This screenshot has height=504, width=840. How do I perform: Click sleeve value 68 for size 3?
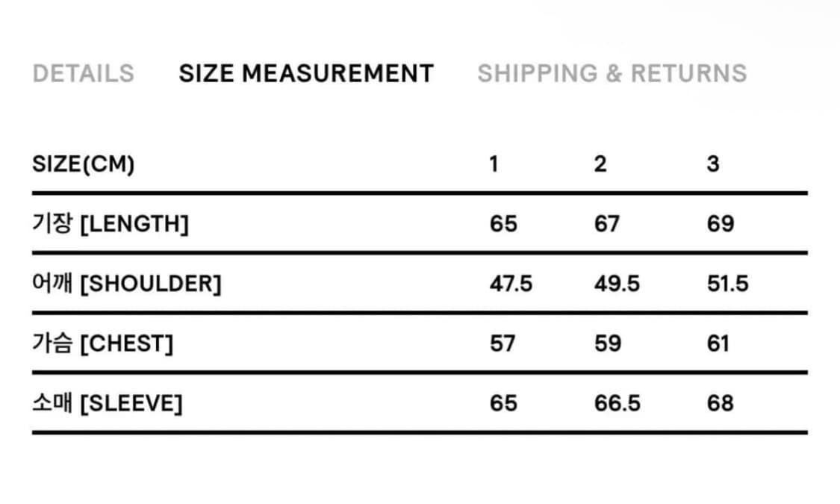(721, 403)
